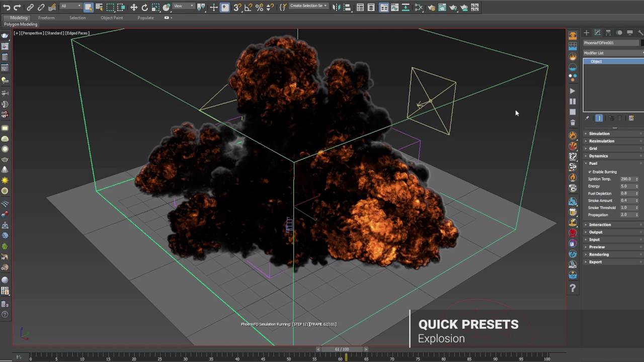Open the Modify command panel tab
This screenshot has height=362, width=644.
pyautogui.click(x=597, y=33)
